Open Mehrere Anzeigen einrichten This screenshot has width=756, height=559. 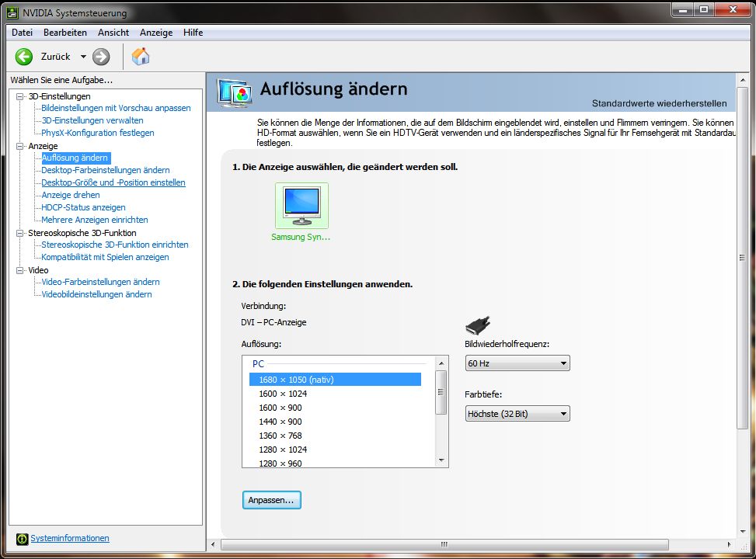pos(95,220)
